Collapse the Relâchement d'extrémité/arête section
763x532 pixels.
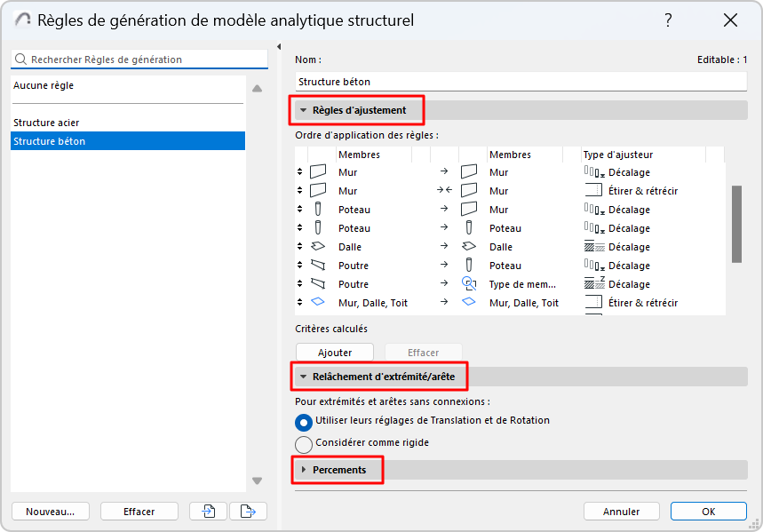pyautogui.click(x=304, y=377)
